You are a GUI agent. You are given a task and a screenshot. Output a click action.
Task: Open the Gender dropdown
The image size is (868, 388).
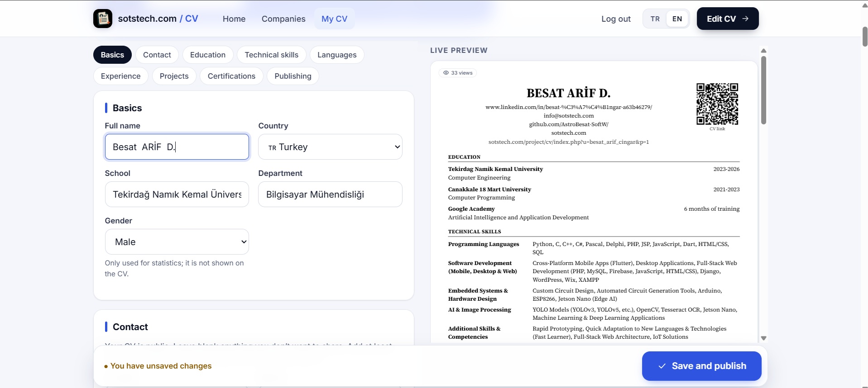click(177, 242)
